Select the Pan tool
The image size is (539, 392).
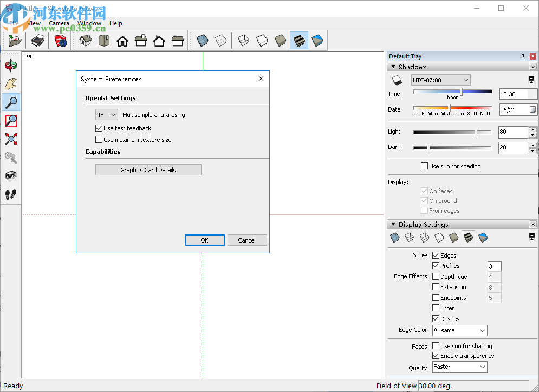pyautogui.click(x=11, y=83)
